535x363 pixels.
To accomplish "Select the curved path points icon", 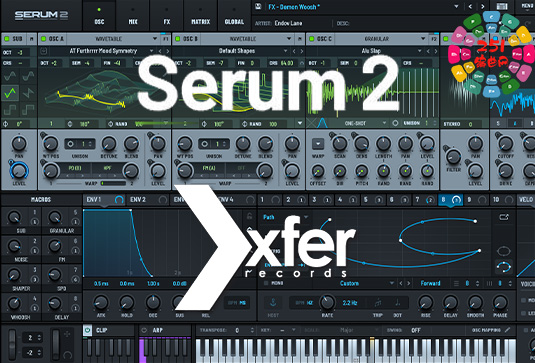I will coord(504,266).
